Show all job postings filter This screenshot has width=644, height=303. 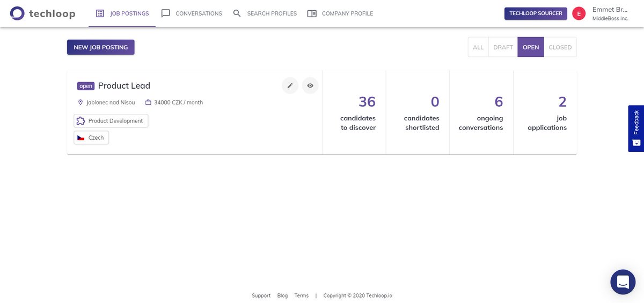(478, 47)
